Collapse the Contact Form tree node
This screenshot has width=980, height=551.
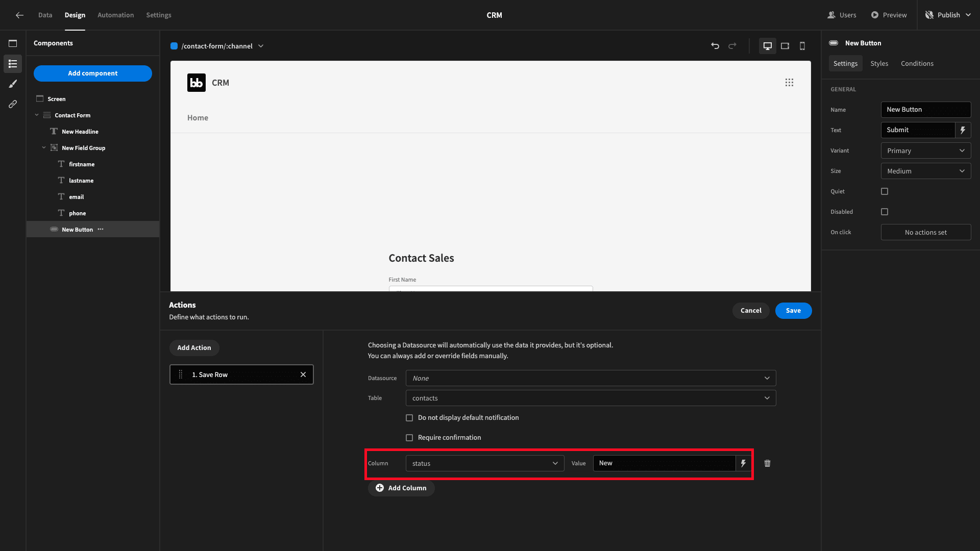pos(37,115)
